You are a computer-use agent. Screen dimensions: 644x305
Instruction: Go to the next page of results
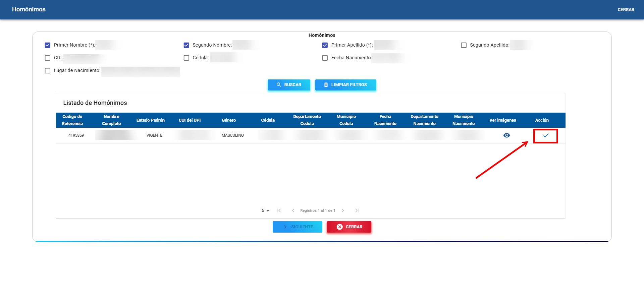click(x=343, y=210)
